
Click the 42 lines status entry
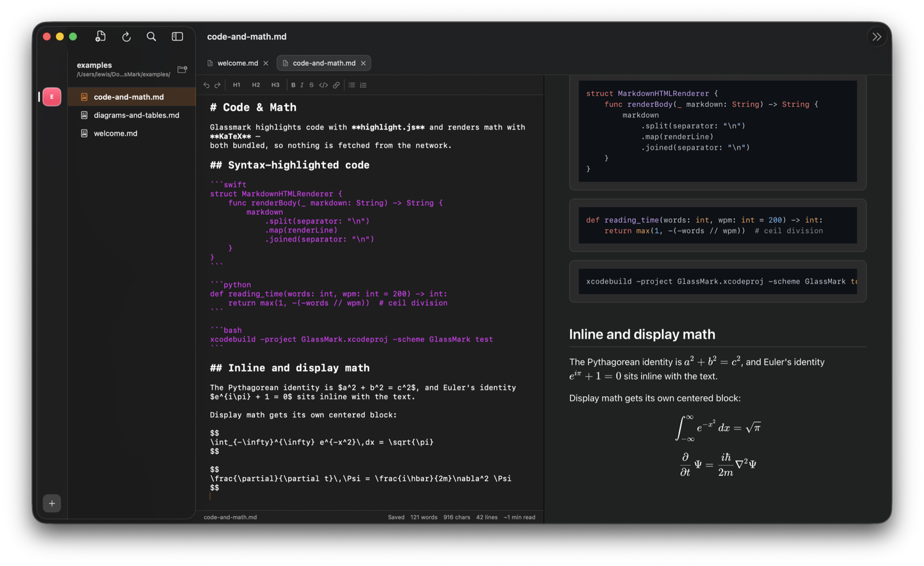tap(487, 517)
